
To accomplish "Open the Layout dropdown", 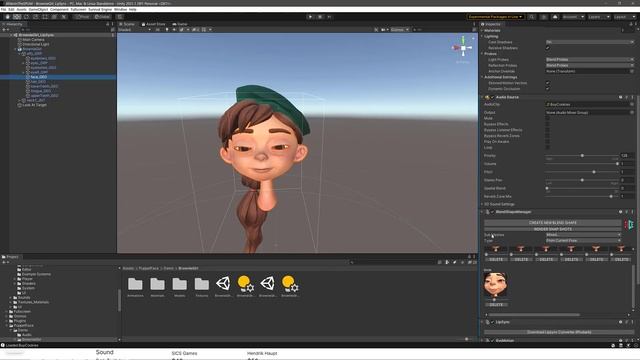I will pos(624,17).
